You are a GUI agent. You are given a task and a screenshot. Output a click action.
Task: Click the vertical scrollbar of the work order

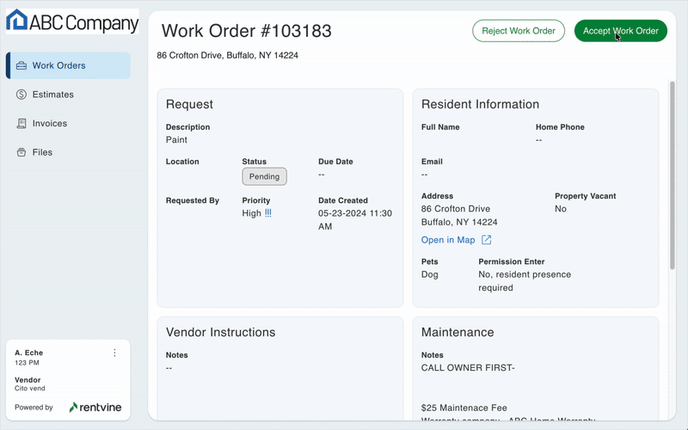(673, 180)
